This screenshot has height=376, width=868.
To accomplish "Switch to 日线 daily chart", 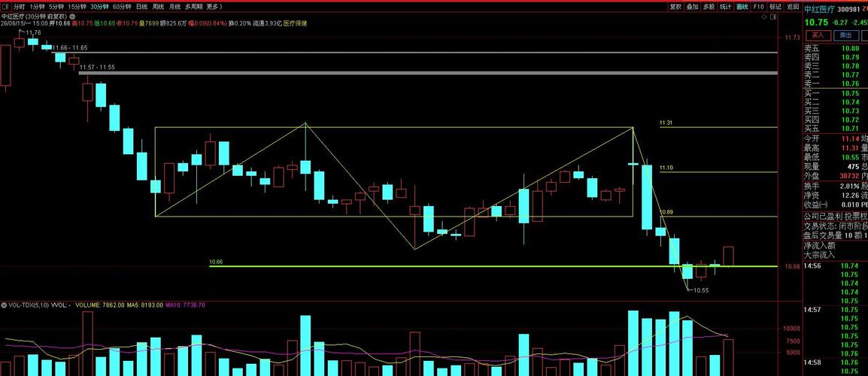I will 141,7.
